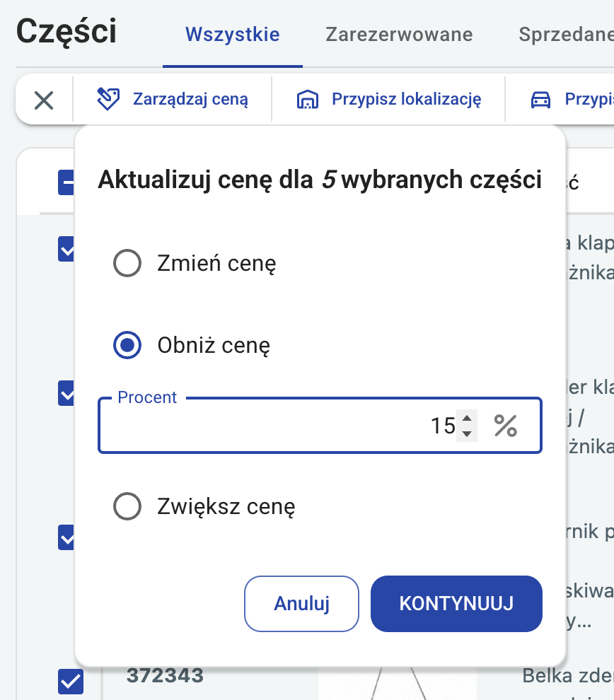Open the Sprzedane tab

click(566, 35)
